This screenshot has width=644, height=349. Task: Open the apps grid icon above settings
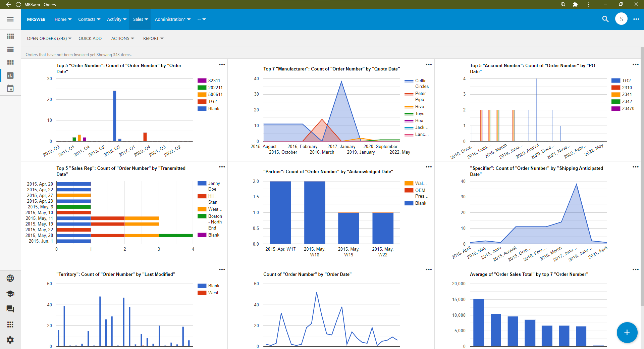click(x=10, y=325)
